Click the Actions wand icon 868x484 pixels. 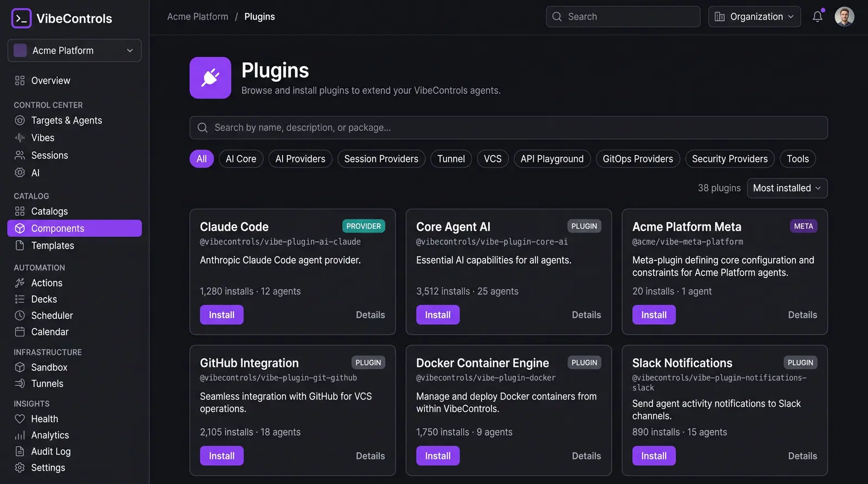(x=20, y=283)
